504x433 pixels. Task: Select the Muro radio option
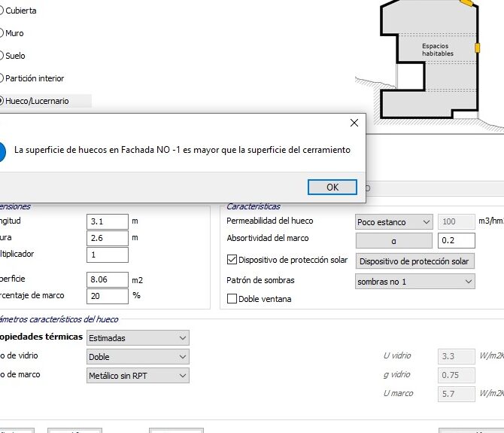[11, 33]
